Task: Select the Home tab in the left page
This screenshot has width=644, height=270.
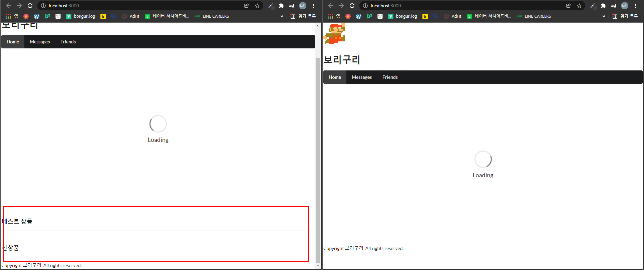Action: click(13, 42)
